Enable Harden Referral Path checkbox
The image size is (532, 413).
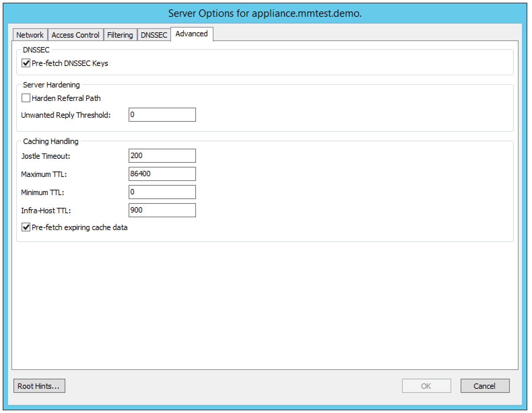26,98
